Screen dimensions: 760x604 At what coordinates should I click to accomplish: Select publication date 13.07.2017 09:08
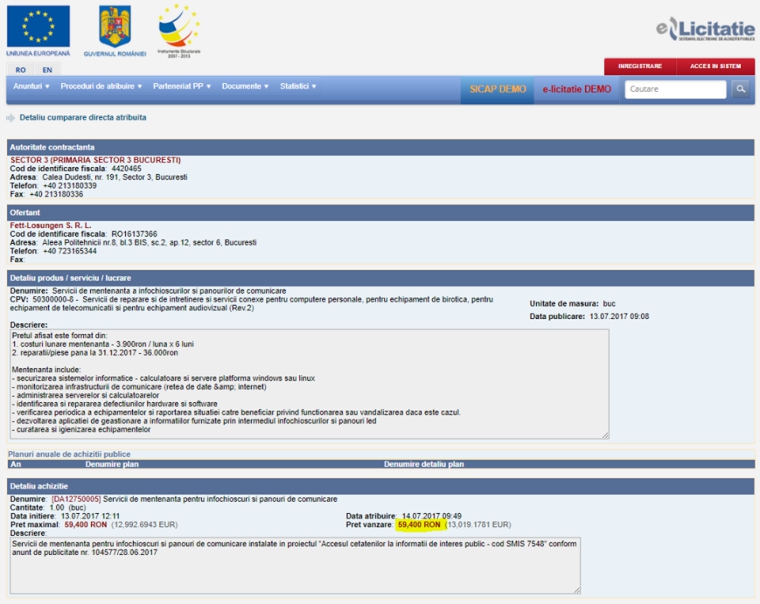pyautogui.click(x=619, y=317)
